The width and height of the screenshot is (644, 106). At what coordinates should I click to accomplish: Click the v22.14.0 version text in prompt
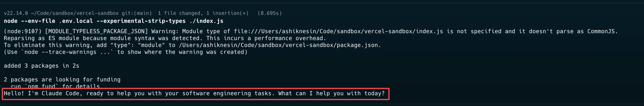16,13
